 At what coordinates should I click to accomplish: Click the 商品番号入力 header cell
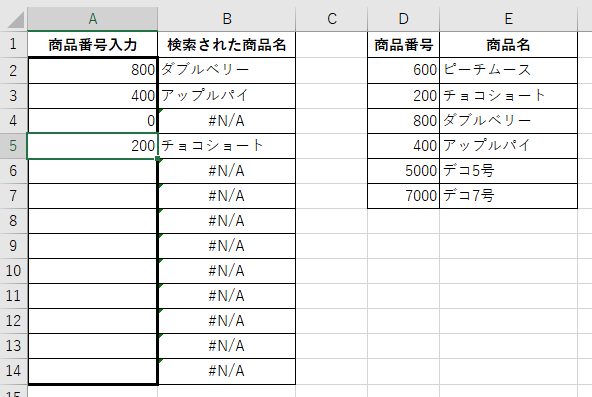(x=92, y=45)
